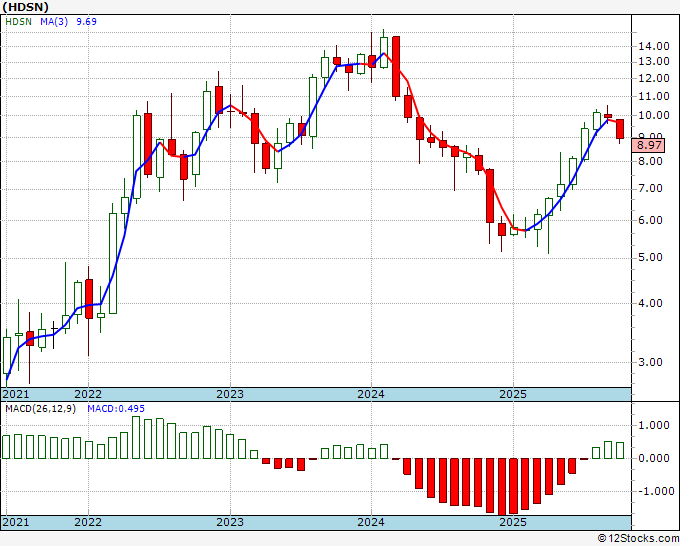This screenshot has height=546, width=680.
Task: Click the 7.00 price axis label
Action: pos(650,189)
